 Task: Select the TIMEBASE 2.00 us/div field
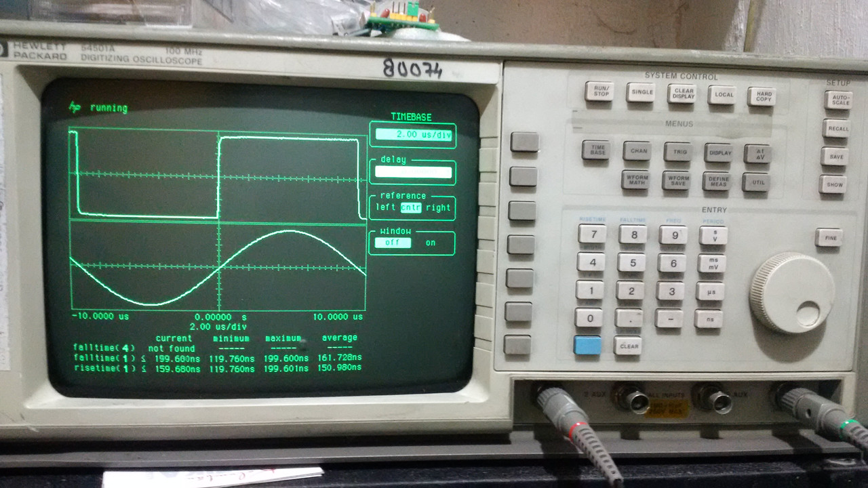pos(414,134)
